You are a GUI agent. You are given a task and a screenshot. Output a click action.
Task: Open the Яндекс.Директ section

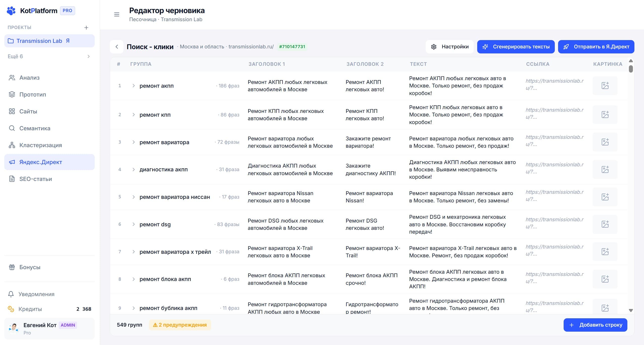point(49,162)
